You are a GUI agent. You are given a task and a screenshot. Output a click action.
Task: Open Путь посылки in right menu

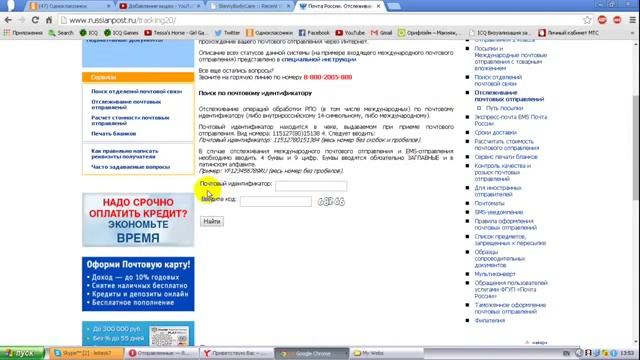coord(504,108)
